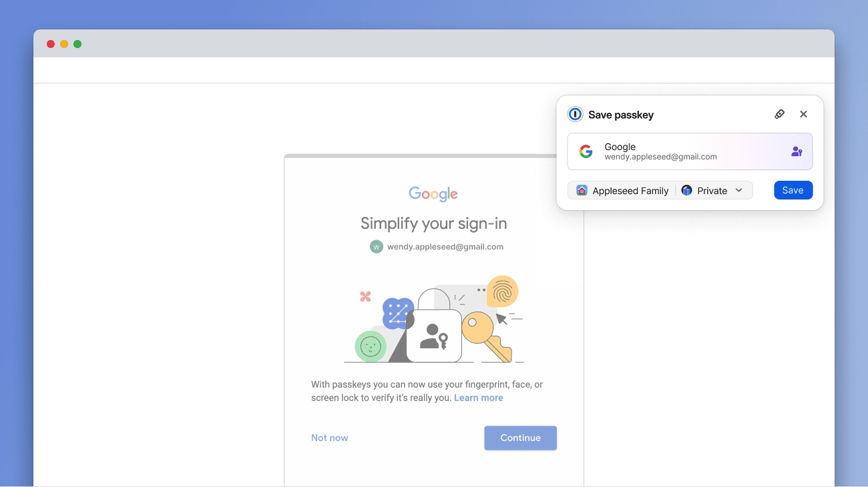Click the Private vault icon
This screenshot has width=868, height=487.
tap(686, 191)
